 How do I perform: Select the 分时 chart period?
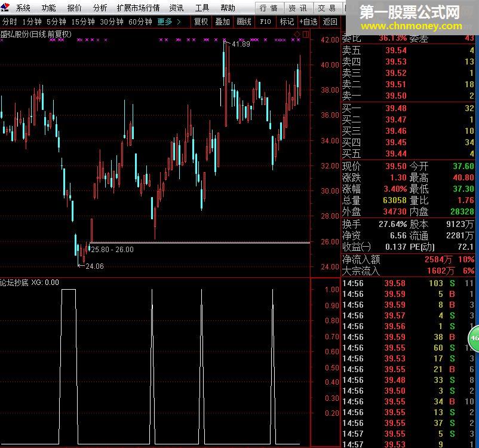pyautogui.click(x=10, y=22)
